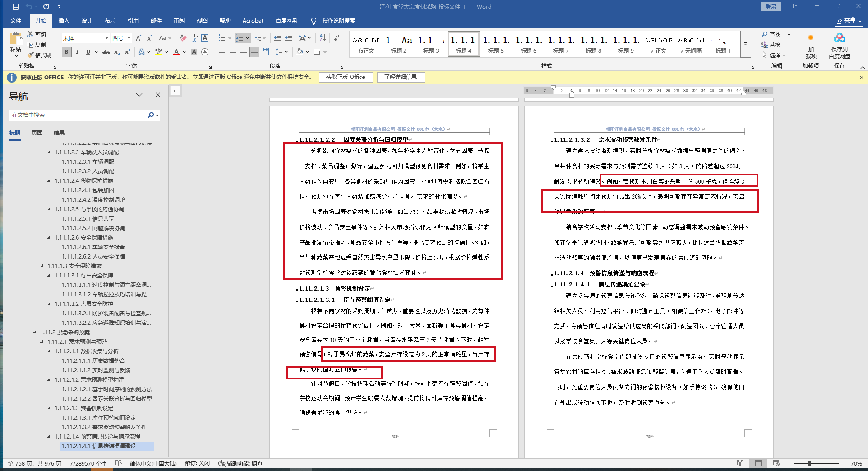Open the navigation pane options dropdown arrow
868x471 pixels.
tap(139, 95)
